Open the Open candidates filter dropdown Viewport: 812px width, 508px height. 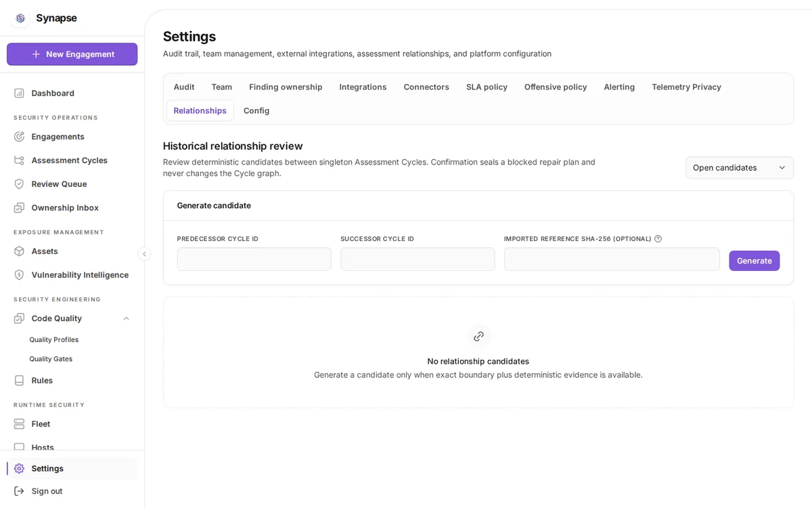[x=739, y=167]
